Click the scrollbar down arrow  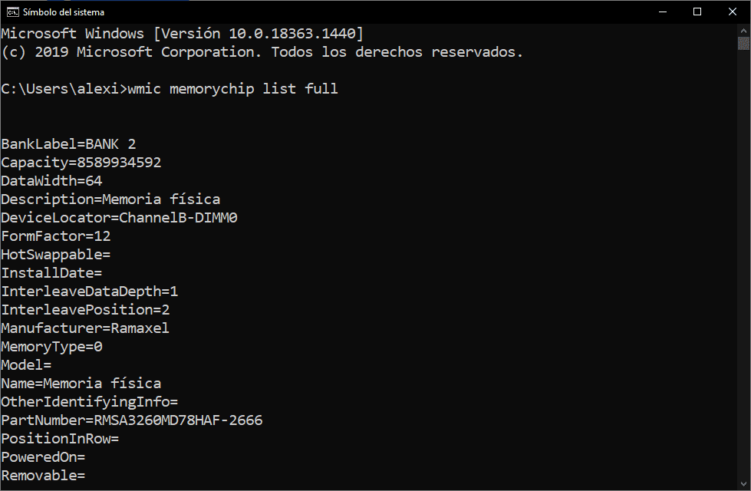pyautogui.click(x=743, y=483)
